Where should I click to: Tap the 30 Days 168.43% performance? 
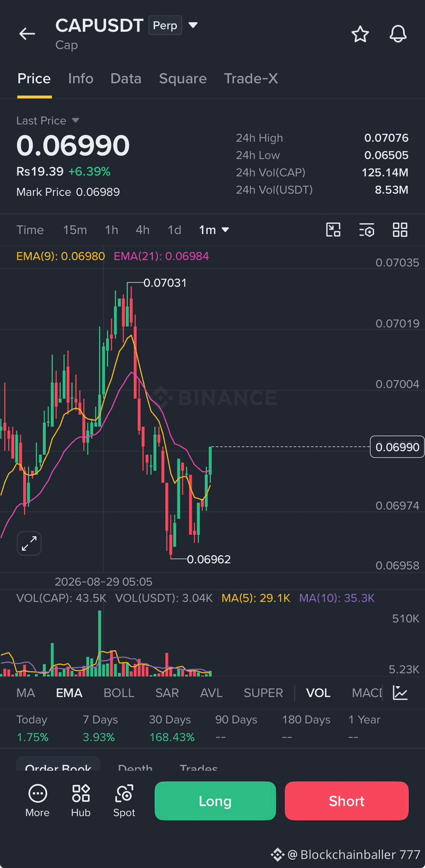coord(172,728)
